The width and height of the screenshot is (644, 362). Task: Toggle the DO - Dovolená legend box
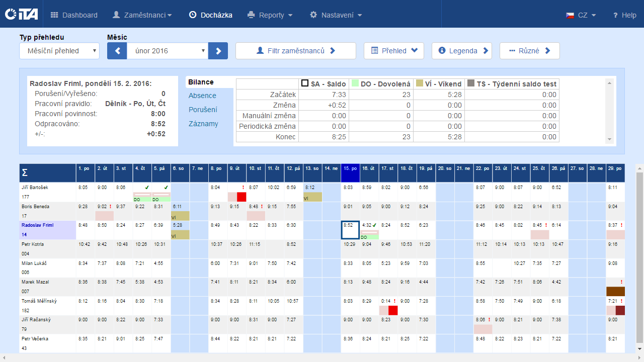355,83
